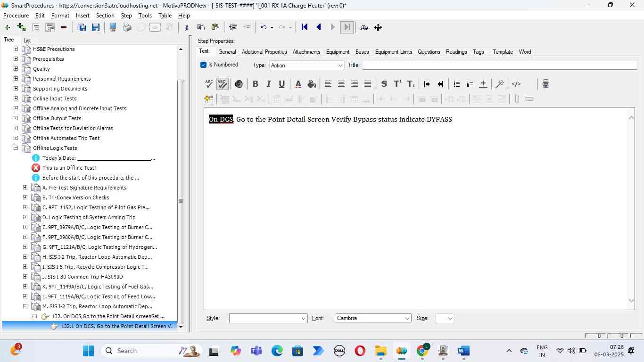The image size is (644, 362).
Task: Click the four-way move arrows icon
Action: (x=378, y=27)
